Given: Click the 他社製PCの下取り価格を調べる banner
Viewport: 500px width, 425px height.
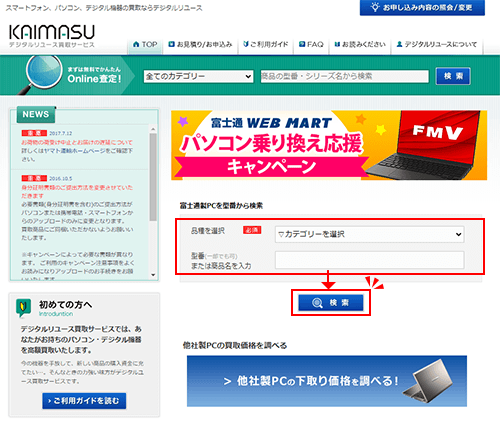Looking at the screenshot, I should pos(327,381).
